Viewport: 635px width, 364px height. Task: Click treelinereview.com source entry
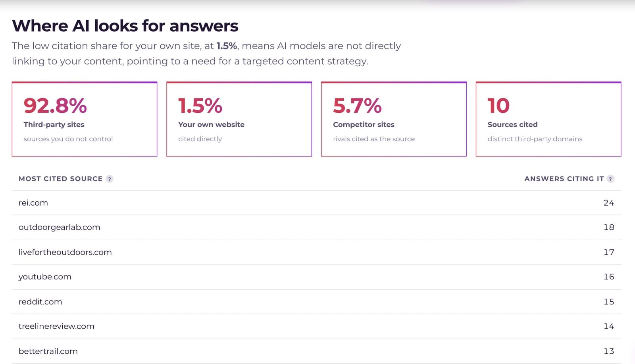coord(56,326)
